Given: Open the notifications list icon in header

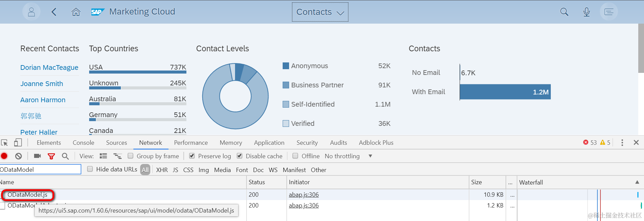Looking at the screenshot, I should coord(609,12).
